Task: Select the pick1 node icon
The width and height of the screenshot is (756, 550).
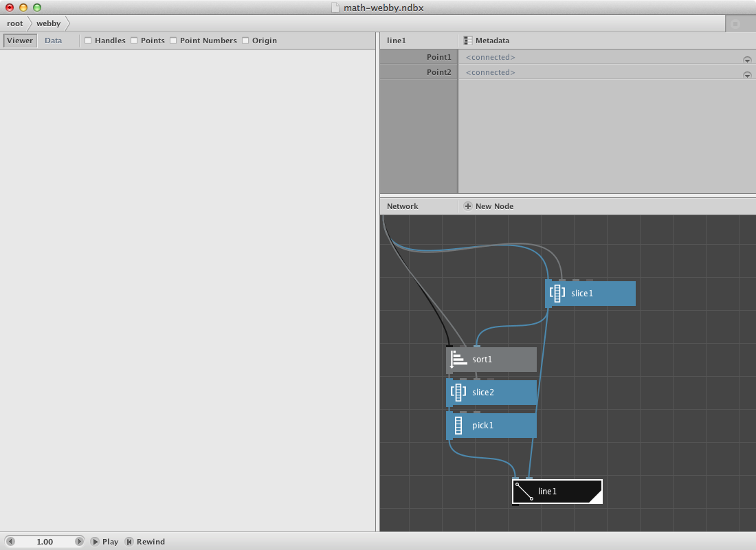Action: point(458,426)
